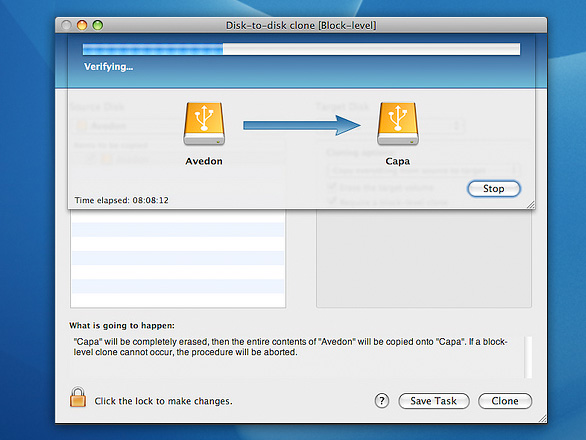The width and height of the screenshot is (586, 440).
Task: Click the dimmed Target Disk dropdown arrows
Action: tap(456, 126)
